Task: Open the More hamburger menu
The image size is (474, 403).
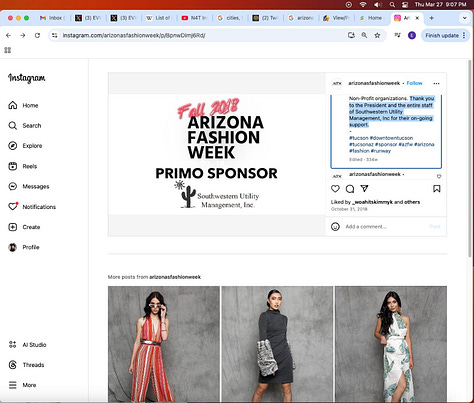Action: pyautogui.click(x=13, y=385)
